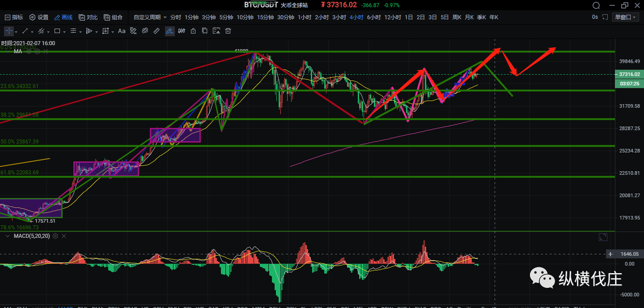Viewport: 644px width, 308px height.
Task: Choose the rectangle shape drawing tool
Action: (57, 31)
